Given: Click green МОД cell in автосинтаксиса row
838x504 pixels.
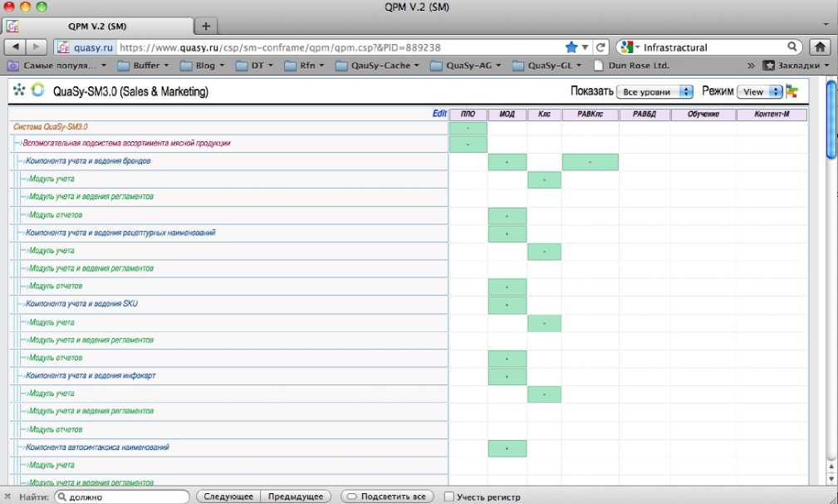Looking at the screenshot, I should point(507,448).
